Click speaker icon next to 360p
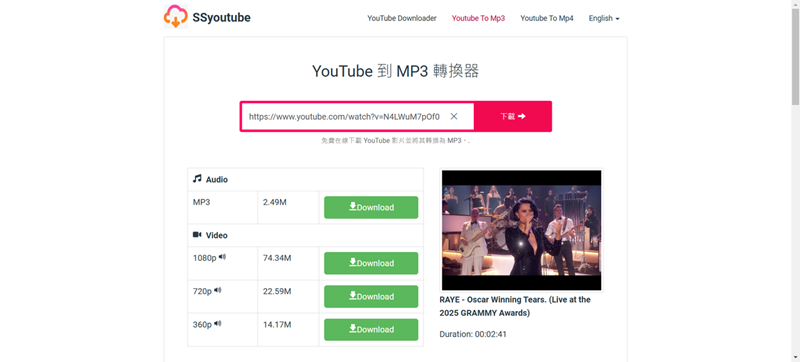The image size is (800, 362). [x=218, y=323]
